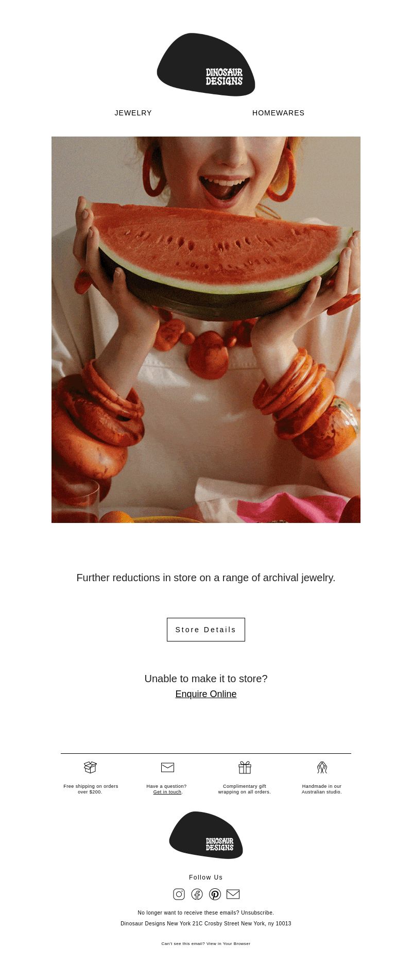
Task: Click the handmade hands icon
Action: coord(322,767)
